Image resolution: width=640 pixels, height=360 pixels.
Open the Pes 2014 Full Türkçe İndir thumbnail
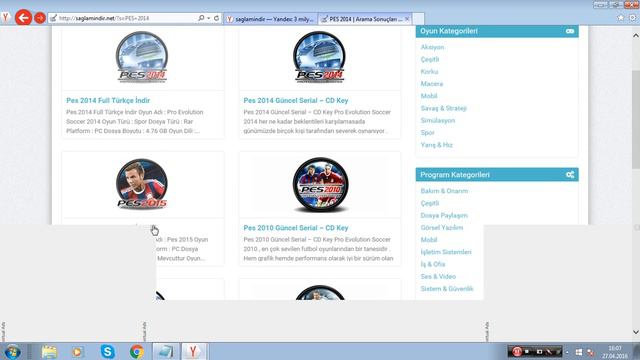coord(142,57)
